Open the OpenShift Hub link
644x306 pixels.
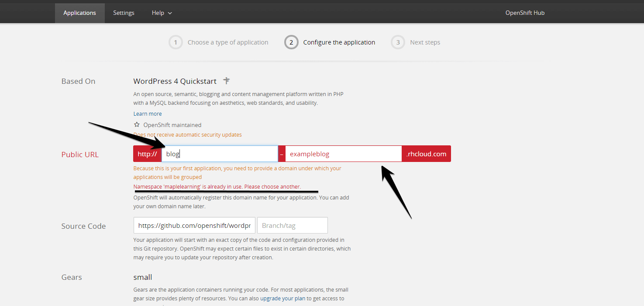click(x=525, y=13)
